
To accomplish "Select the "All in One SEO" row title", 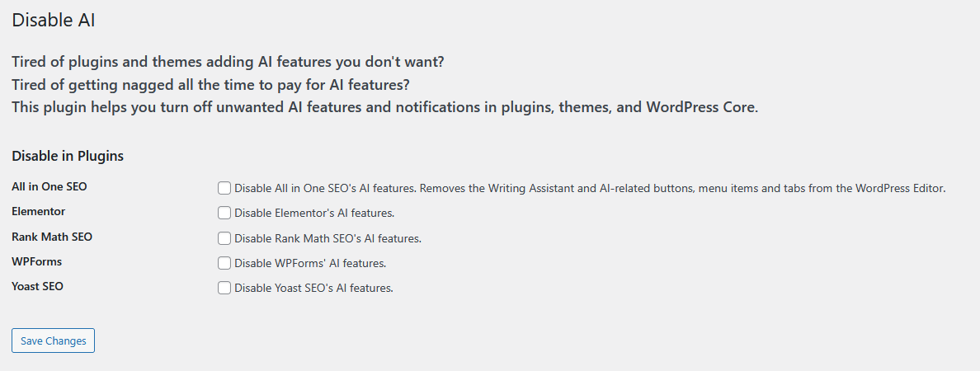I will coord(49,186).
